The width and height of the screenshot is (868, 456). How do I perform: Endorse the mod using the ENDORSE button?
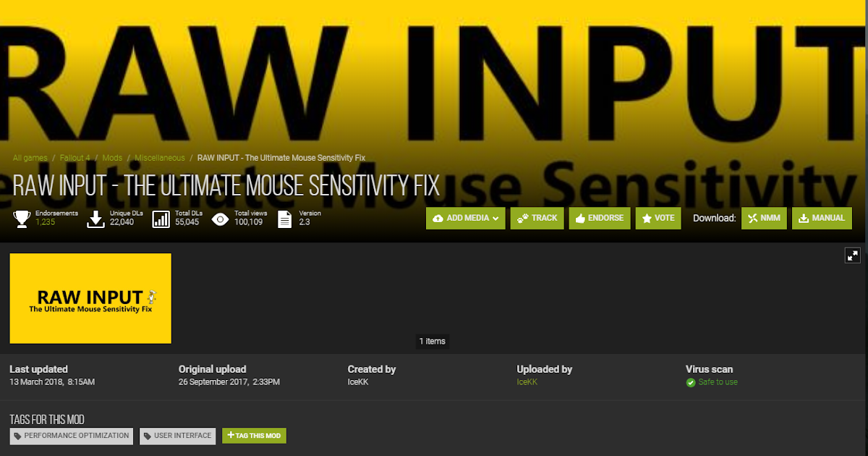(x=599, y=217)
